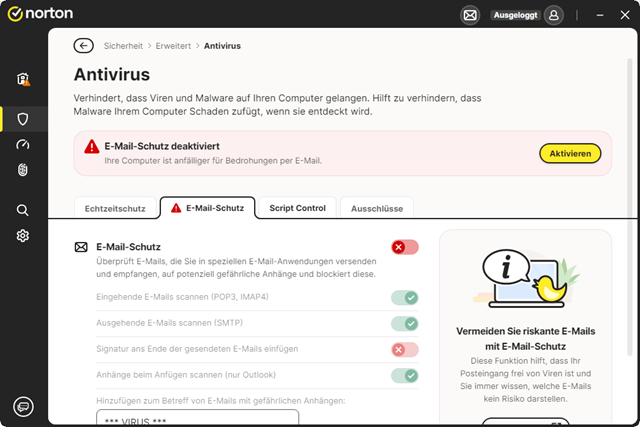The height and width of the screenshot is (427, 640).
Task: Switch to the Ausschlüsse tab
Action: [377, 208]
